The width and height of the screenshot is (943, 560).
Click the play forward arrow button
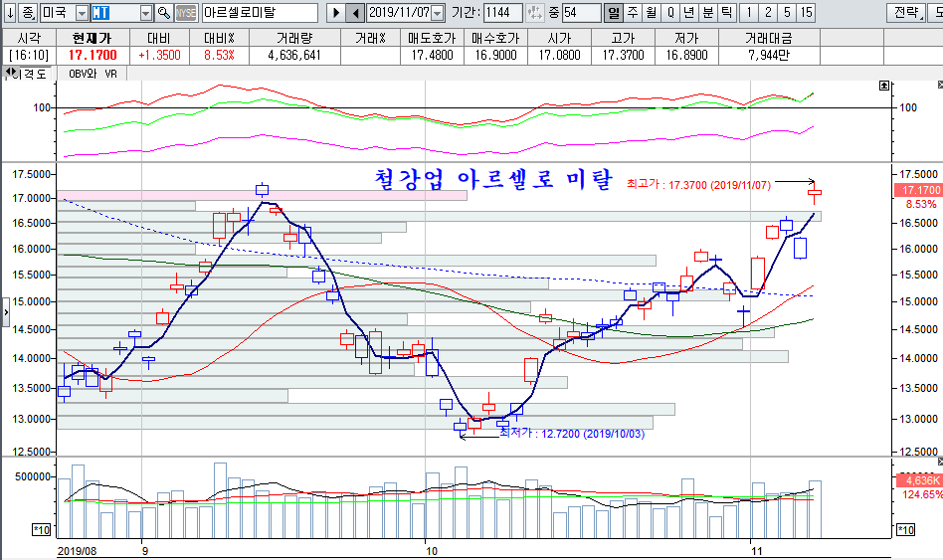(x=335, y=13)
